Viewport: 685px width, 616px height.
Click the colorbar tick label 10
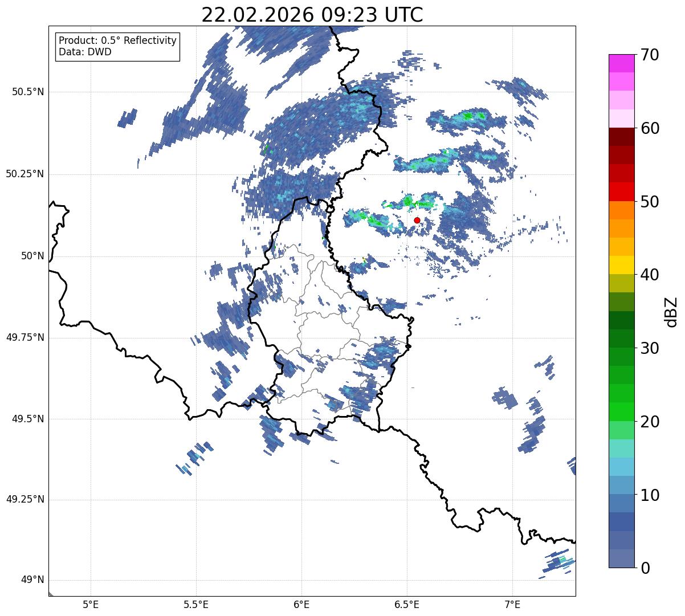click(x=650, y=495)
